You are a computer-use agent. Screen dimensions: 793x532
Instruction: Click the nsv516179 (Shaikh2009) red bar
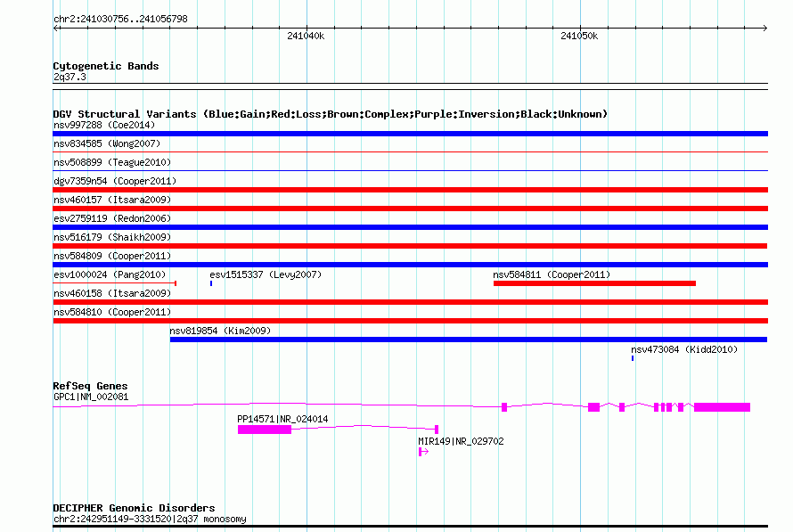pyautogui.click(x=410, y=246)
